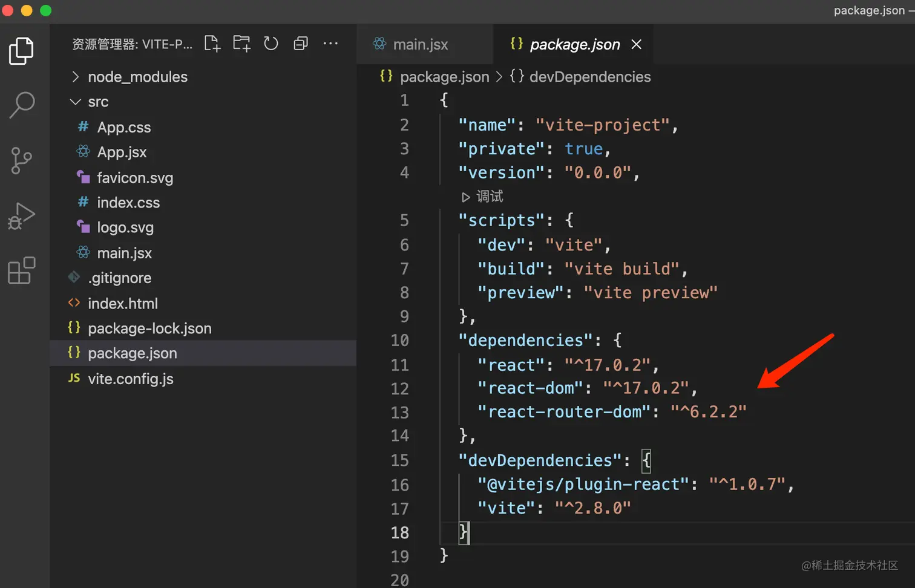Open the Run and Debug view
This screenshot has width=915, height=588.
(x=22, y=216)
